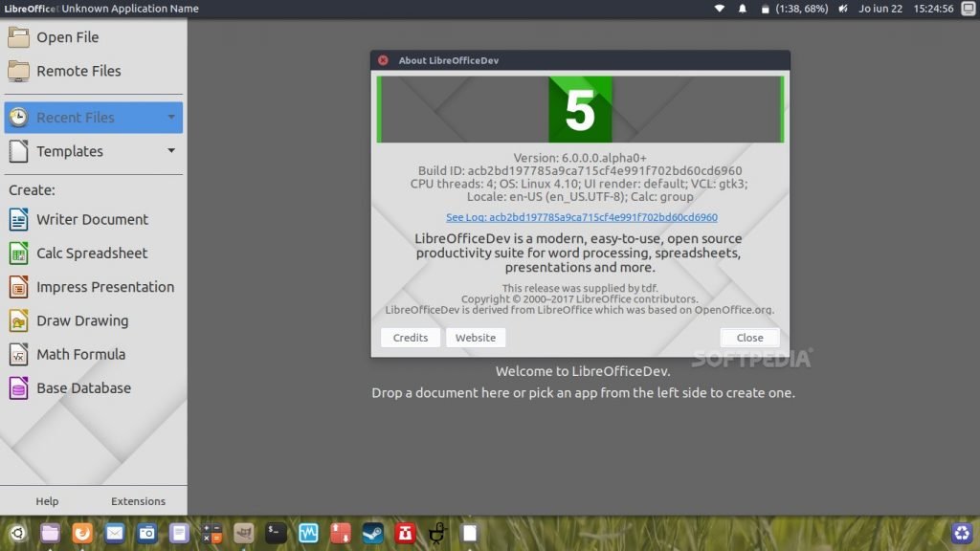Select the Draw Drawing label

82,320
